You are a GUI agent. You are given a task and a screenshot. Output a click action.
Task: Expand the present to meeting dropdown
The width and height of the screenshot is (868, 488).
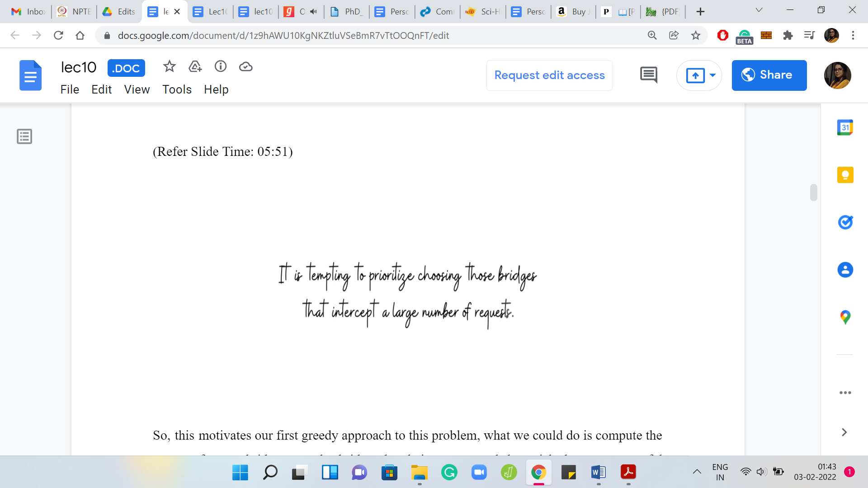[712, 75]
